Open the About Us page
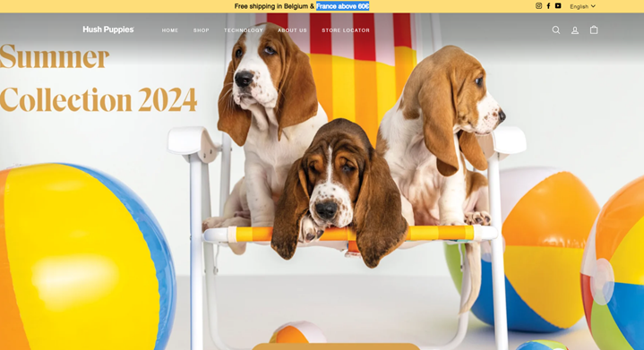This screenshot has width=644, height=350. [292, 30]
